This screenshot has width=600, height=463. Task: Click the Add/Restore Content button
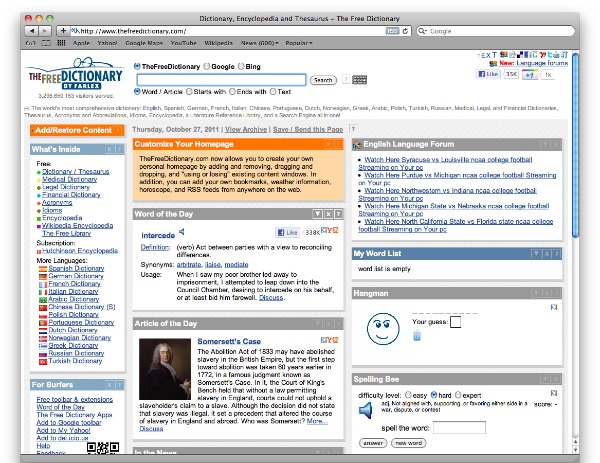(x=73, y=130)
